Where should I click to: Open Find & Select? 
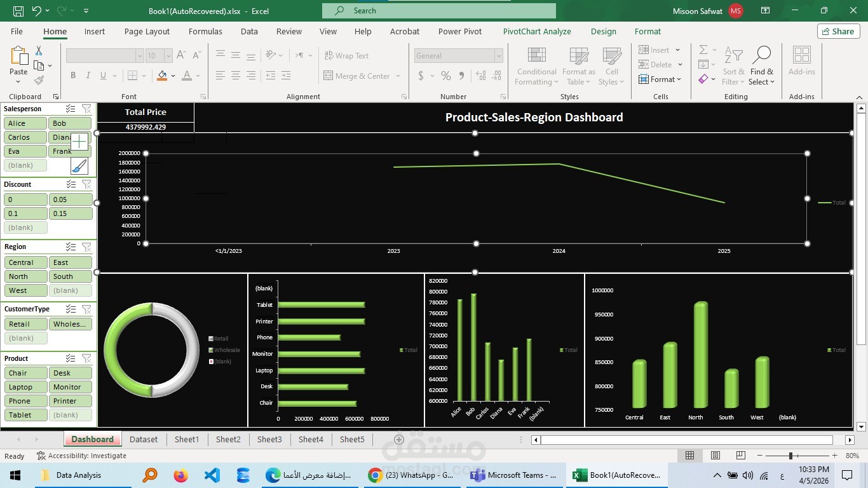tap(762, 66)
